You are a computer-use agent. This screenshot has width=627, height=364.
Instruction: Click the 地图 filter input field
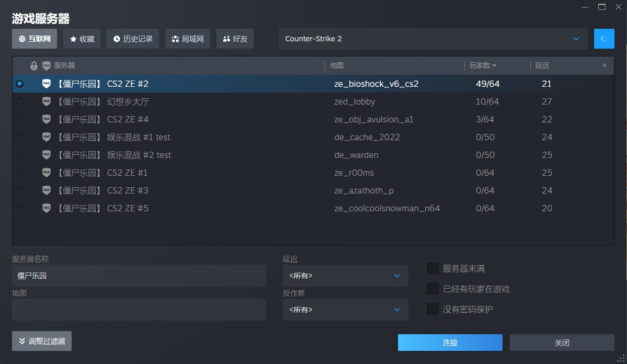pyautogui.click(x=139, y=310)
